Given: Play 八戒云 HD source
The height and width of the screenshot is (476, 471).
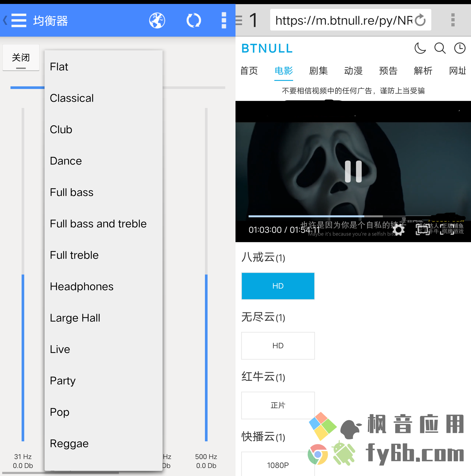Looking at the screenshot, I should [278, 286].
